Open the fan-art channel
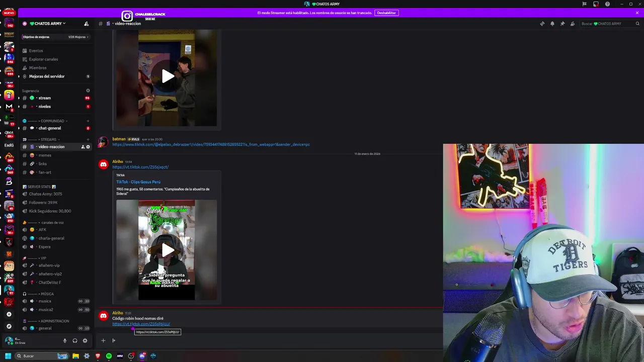This screenshot has height=362, width=644. [x=55, y=172]
